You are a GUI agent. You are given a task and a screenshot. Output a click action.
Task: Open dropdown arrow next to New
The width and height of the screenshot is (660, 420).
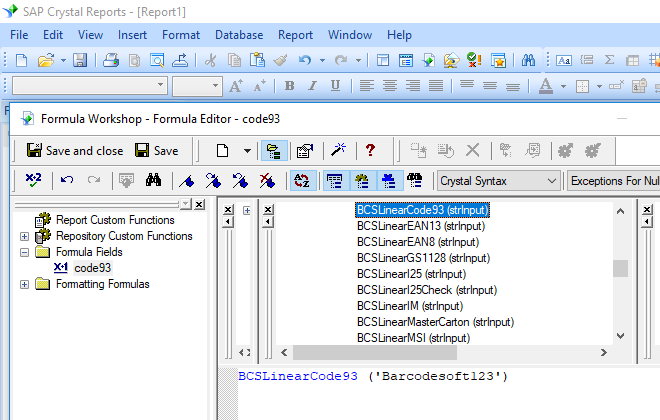point(247,151)
